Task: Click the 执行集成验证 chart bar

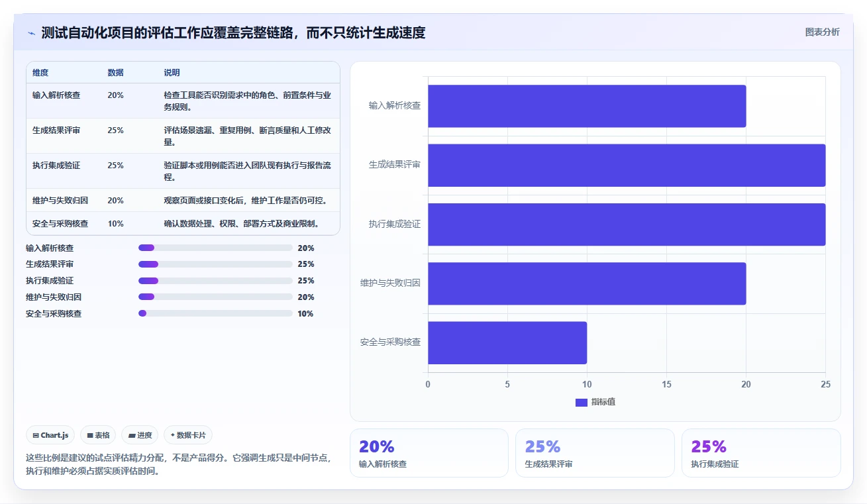Action: coord(627,225)
